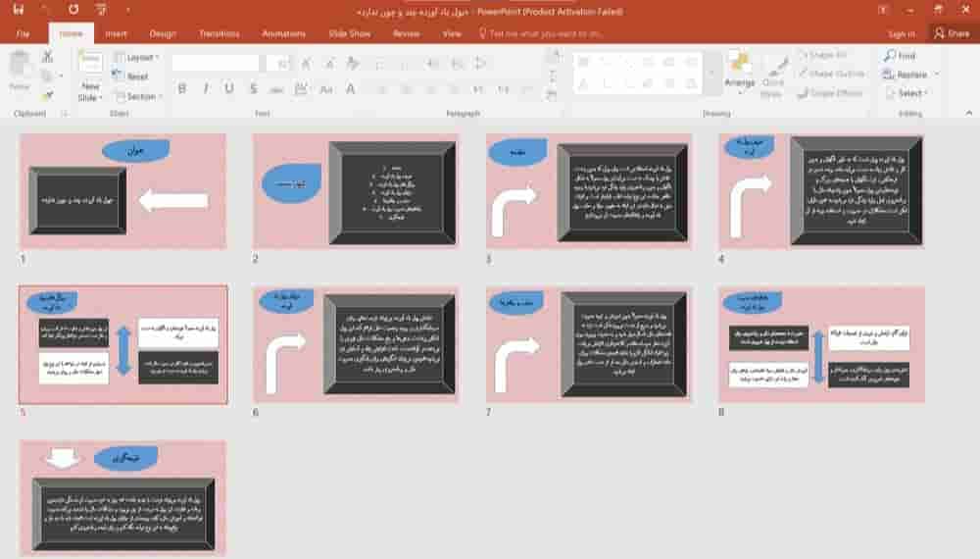Click the Copy icon in Clipboard group

click(x=47, y=76)
